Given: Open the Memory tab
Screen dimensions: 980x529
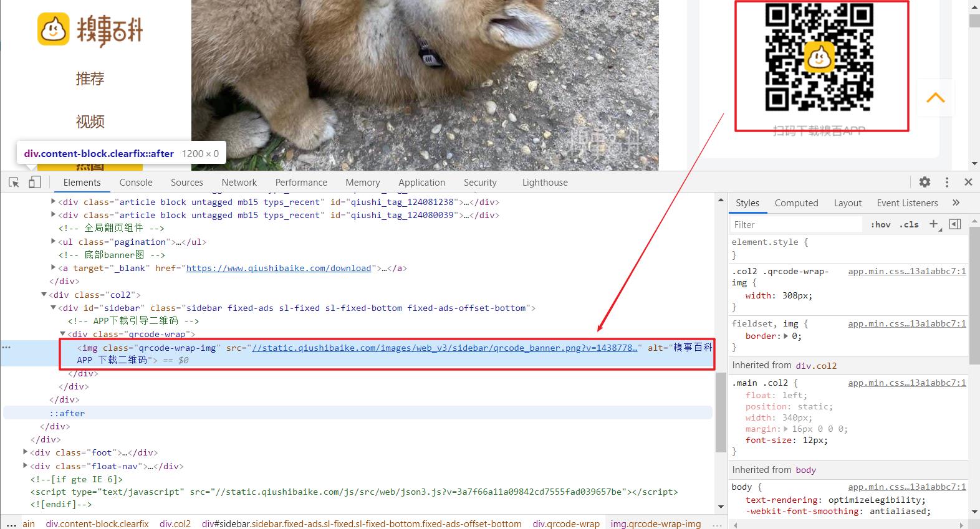Looking at the screenshot, I should pyautogui.click(x=363, y=182).
